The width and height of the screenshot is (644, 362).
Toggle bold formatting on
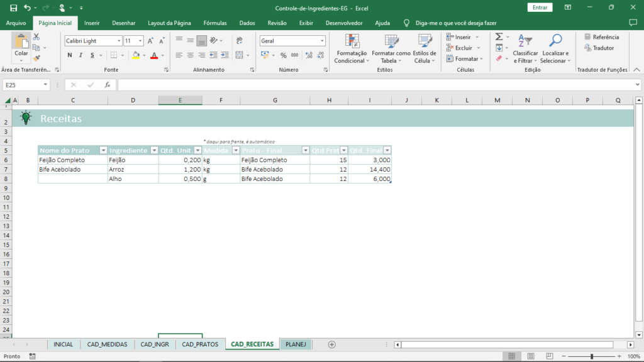pos(69,55)
